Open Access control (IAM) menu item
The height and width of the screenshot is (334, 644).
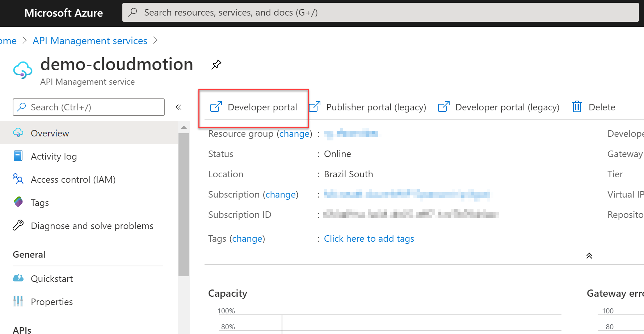[89, 179]
